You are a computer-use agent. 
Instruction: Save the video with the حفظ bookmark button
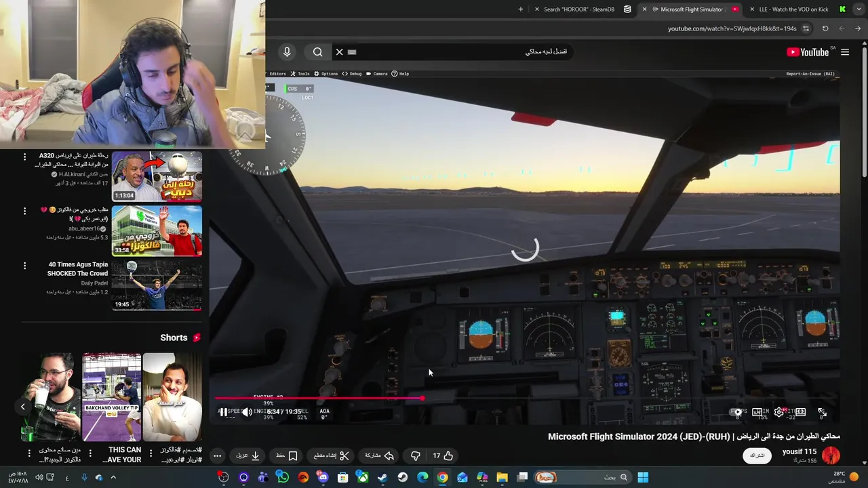pyautogui.click(x=287, y=456)
